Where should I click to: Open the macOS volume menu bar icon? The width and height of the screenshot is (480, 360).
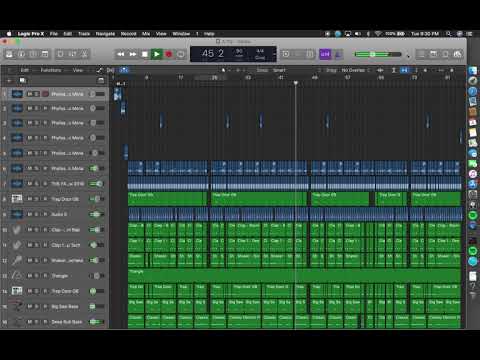click(358, 34)
